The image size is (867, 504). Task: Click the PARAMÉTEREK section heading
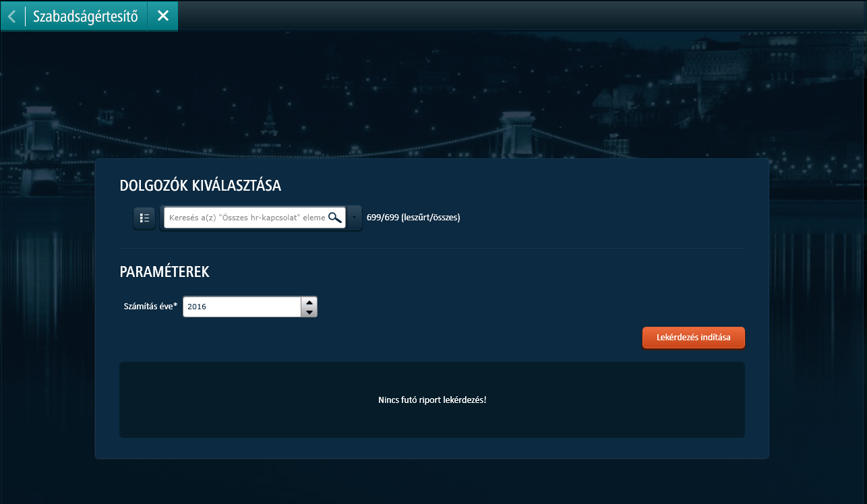point(165,272)
